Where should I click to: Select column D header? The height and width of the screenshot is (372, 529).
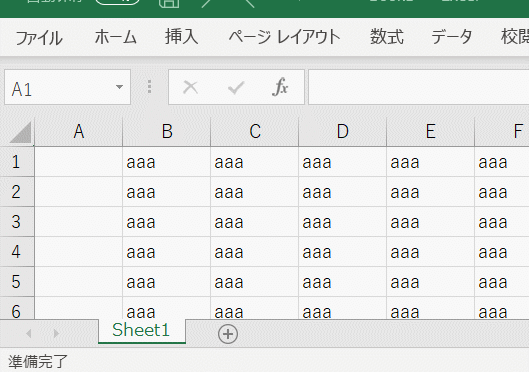(x=343, y=131)
